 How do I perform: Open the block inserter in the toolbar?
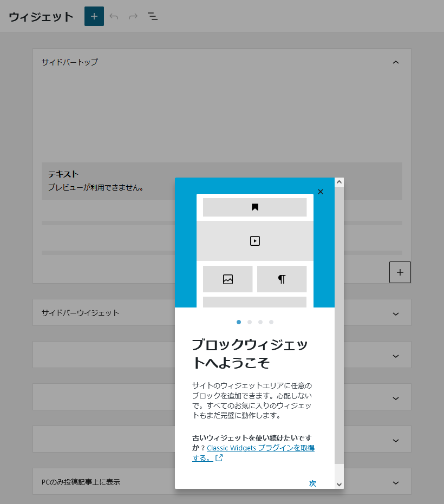[x=94, y=16]
